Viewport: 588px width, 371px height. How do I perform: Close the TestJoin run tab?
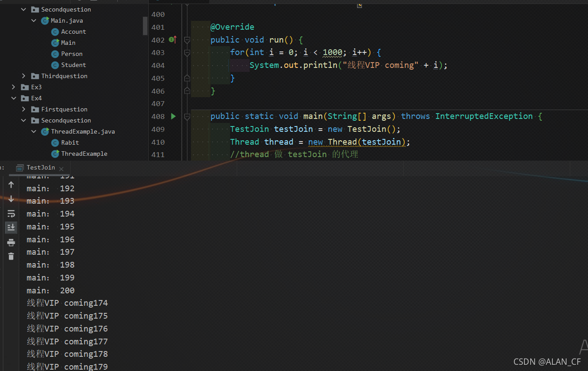pos(61,169)
